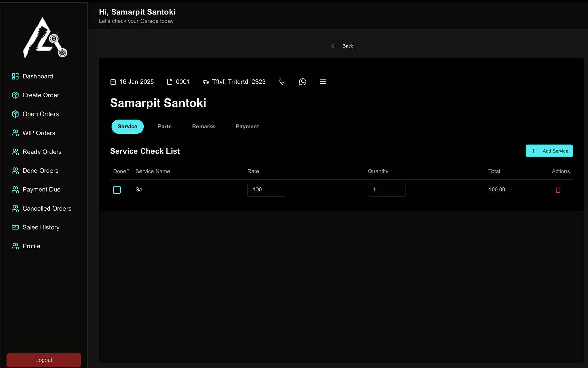Click the calendar icon beside date
This screenshot has width=588, height=368.
113,82
